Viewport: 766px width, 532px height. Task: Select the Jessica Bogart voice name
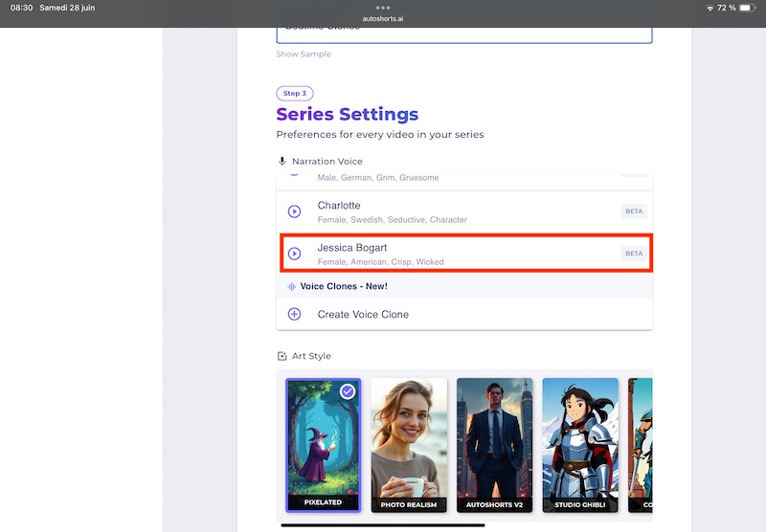(x=352, y=248)
